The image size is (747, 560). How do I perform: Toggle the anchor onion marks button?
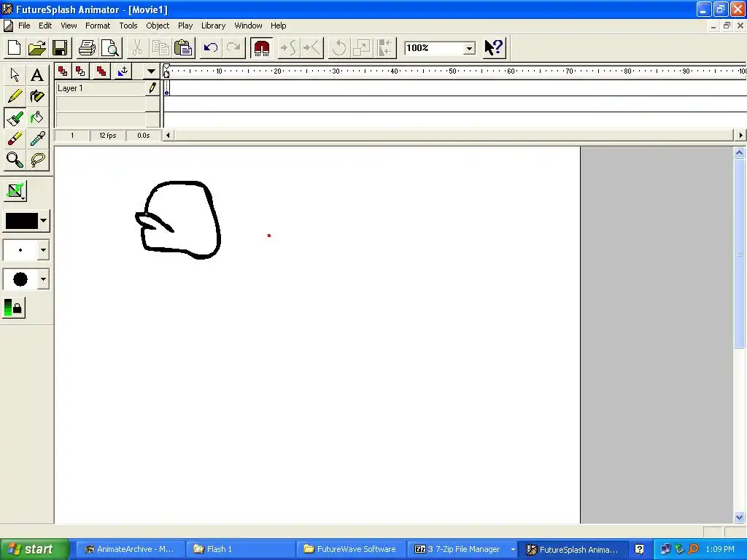coord(122,71)
